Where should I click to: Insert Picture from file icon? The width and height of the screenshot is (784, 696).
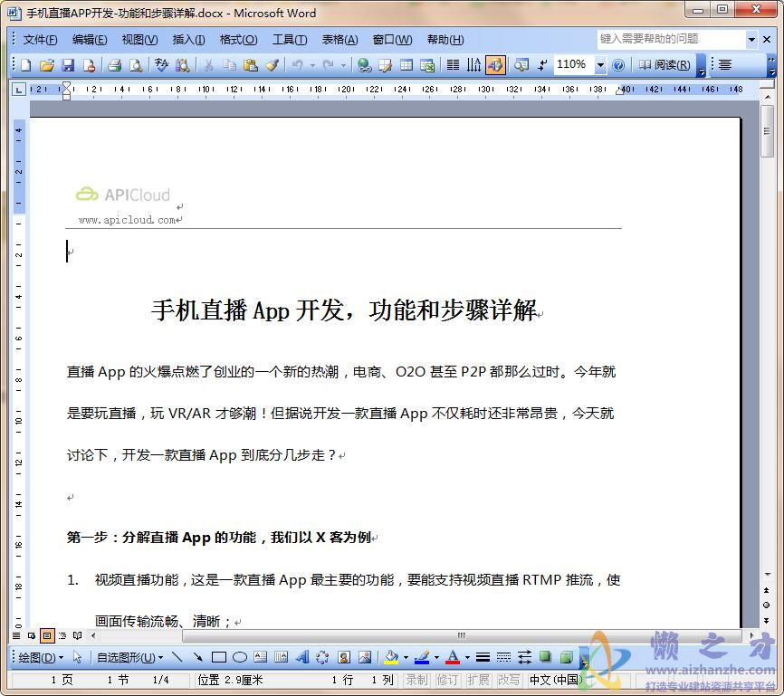[x=365, y=657]
